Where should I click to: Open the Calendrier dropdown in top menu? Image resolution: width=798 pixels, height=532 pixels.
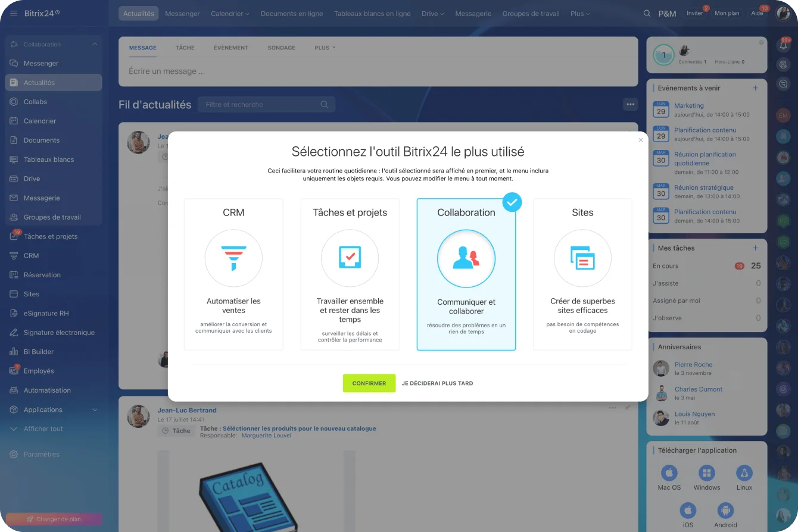230,14
